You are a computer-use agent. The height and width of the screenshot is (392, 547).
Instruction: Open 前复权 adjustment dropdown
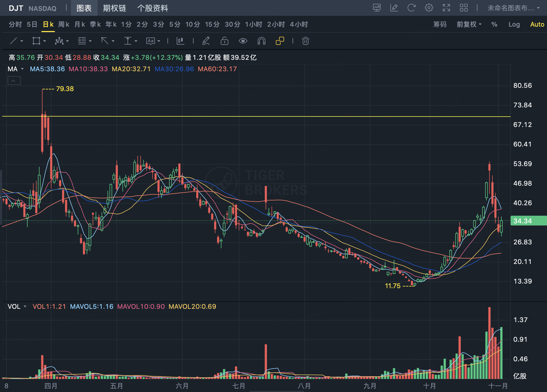(469, 24)
